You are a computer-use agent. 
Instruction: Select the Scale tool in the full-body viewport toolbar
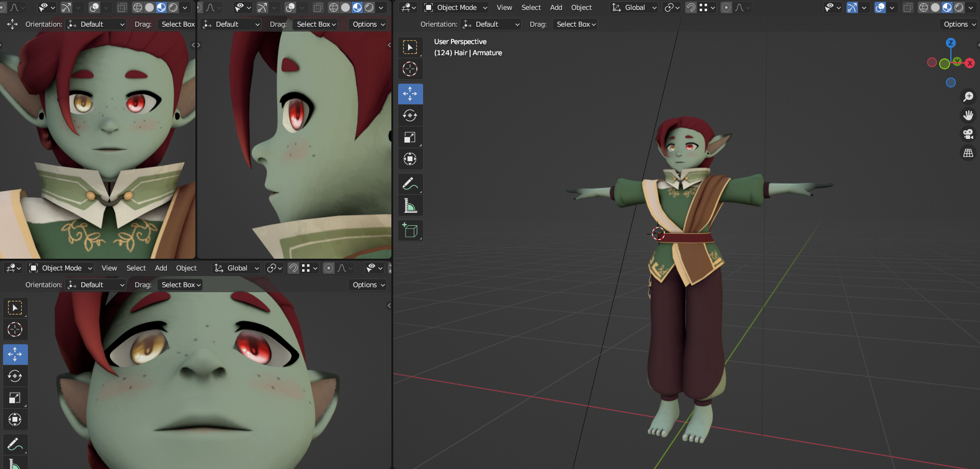coord(410,137)
